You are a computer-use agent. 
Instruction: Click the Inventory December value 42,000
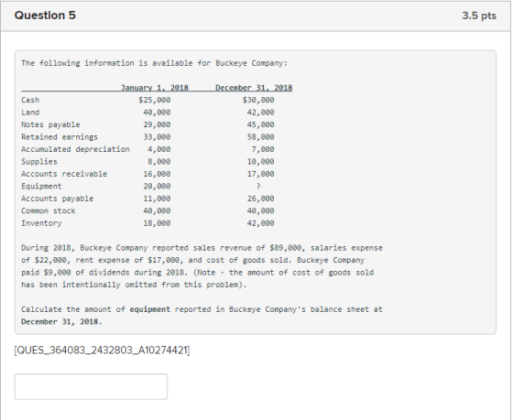(x=261, y=223)
